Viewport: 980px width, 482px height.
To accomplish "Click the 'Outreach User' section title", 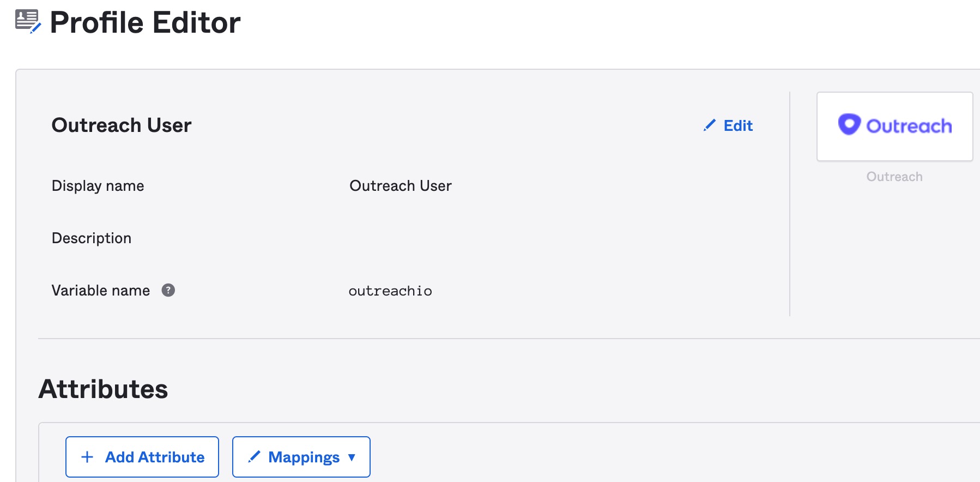I will pos(122,125).
